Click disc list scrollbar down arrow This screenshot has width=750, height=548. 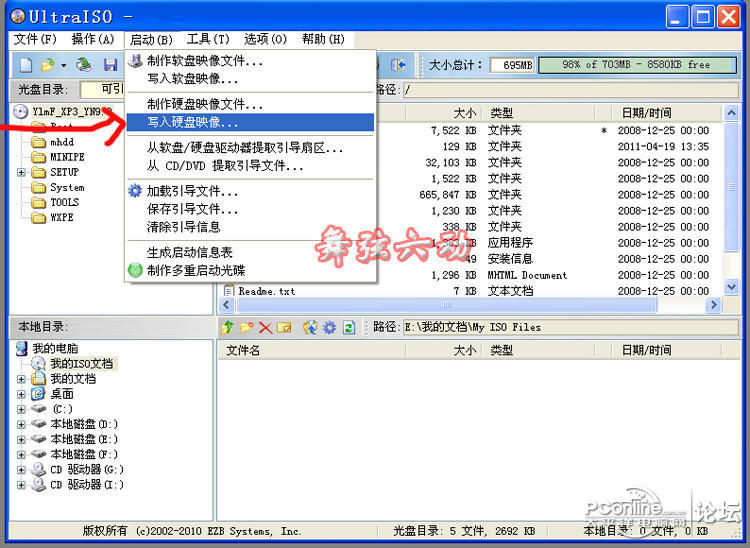tap(731, 287)
